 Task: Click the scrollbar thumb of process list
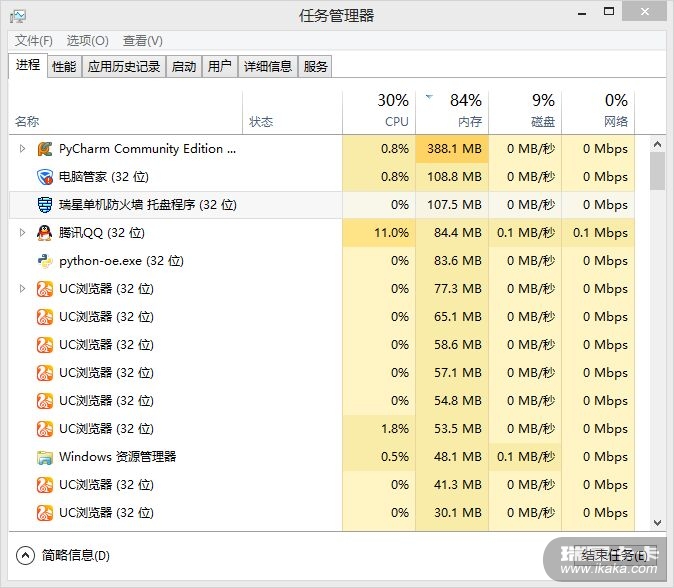(x=657, y=171)
